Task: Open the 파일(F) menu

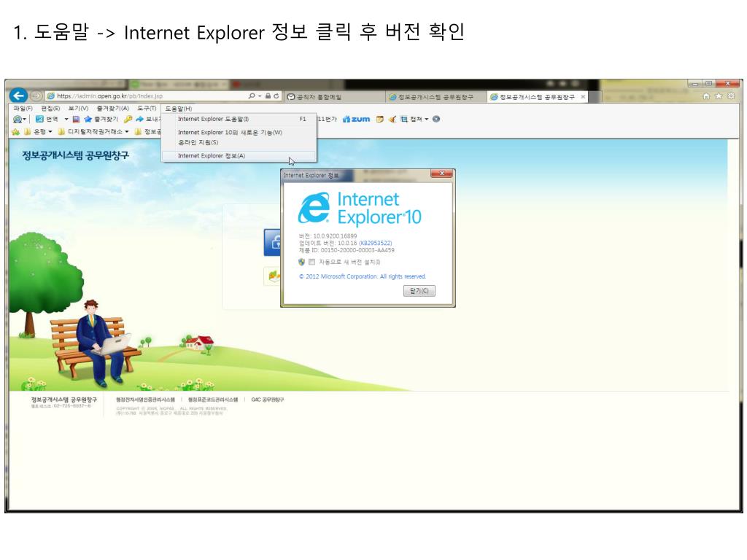Action: tap(23, 109)
